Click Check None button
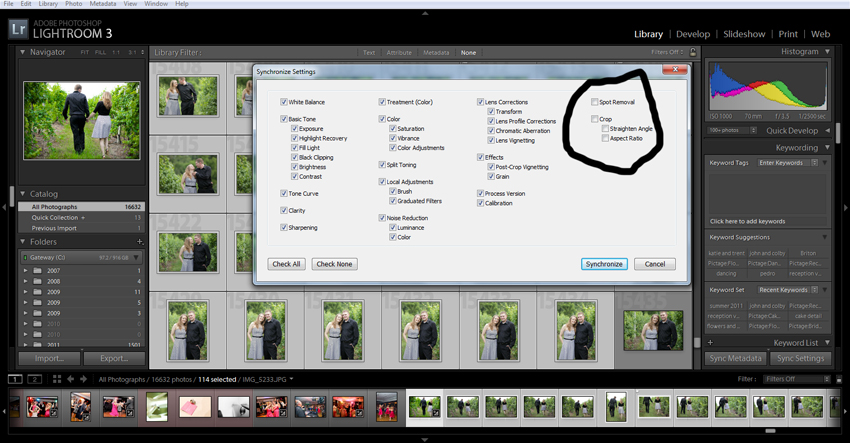Screen dimensions: 850x443 click(x=334, y=264)
